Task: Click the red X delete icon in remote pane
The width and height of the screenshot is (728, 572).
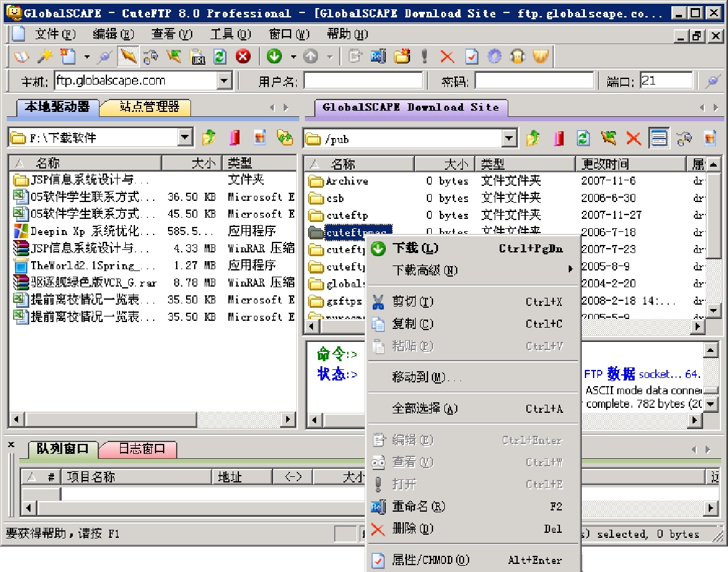Action: coord(634,138)
